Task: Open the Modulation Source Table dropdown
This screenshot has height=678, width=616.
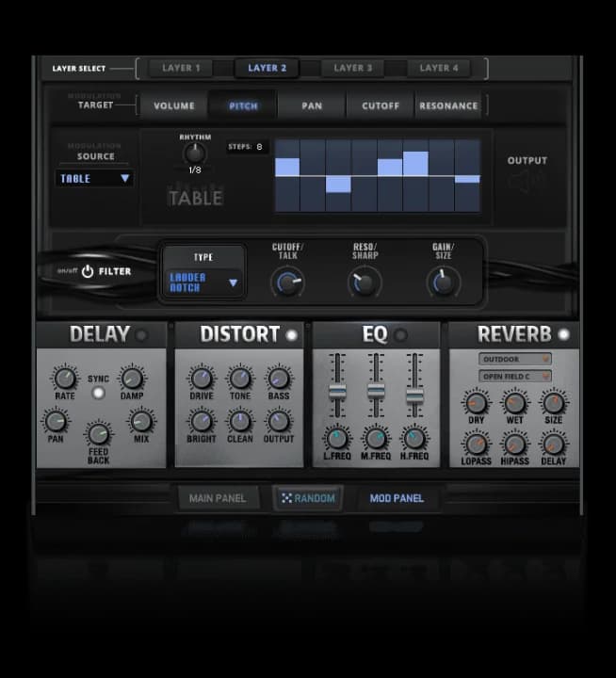Action: (94, 178)
